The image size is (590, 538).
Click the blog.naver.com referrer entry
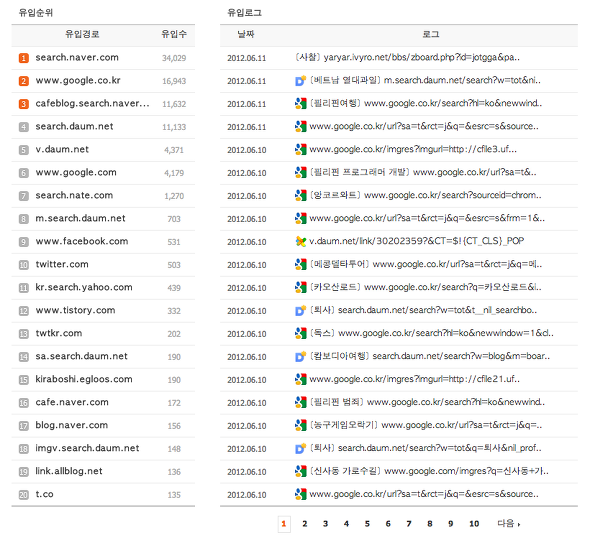(x=71, y=425)
